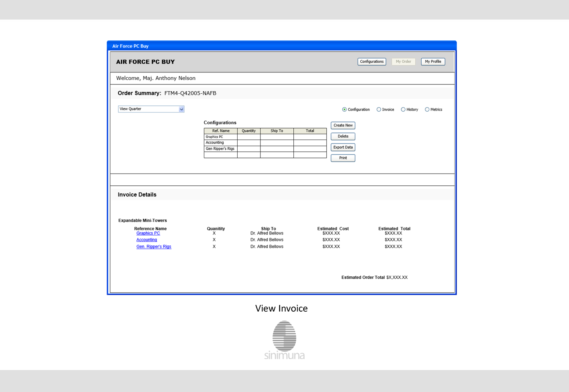Click the Export Data button
Image resolution: width=569 pixels, height=392 pixels.
[343, 147]
